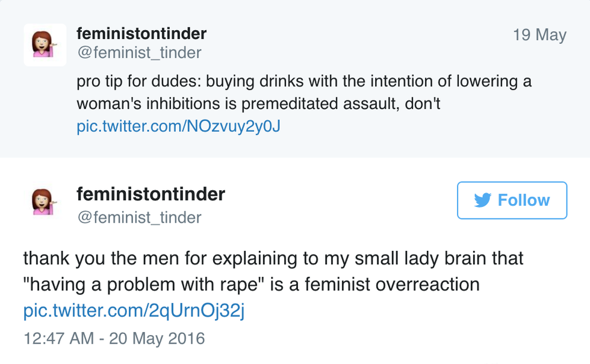This screenshot has height=364, width=590.
Task: Click the quoted tweet's profile avatar
Action: pos(45,45)
